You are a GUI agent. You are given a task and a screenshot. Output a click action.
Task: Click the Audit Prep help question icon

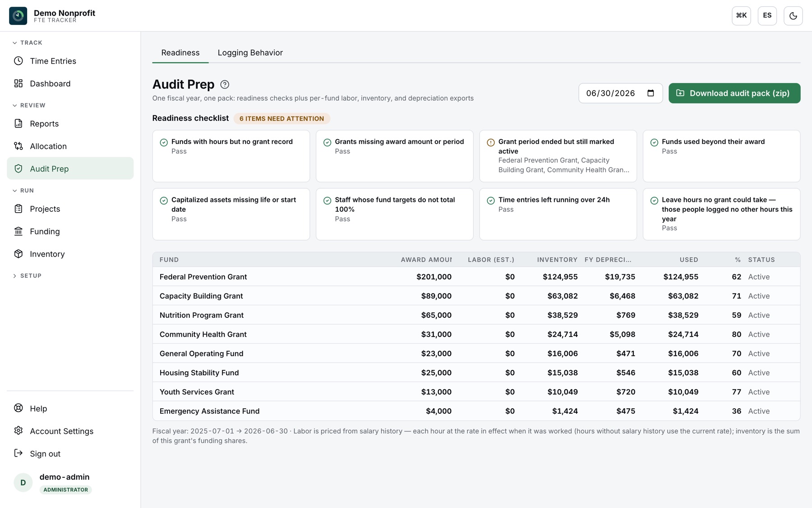pos(225,84)
